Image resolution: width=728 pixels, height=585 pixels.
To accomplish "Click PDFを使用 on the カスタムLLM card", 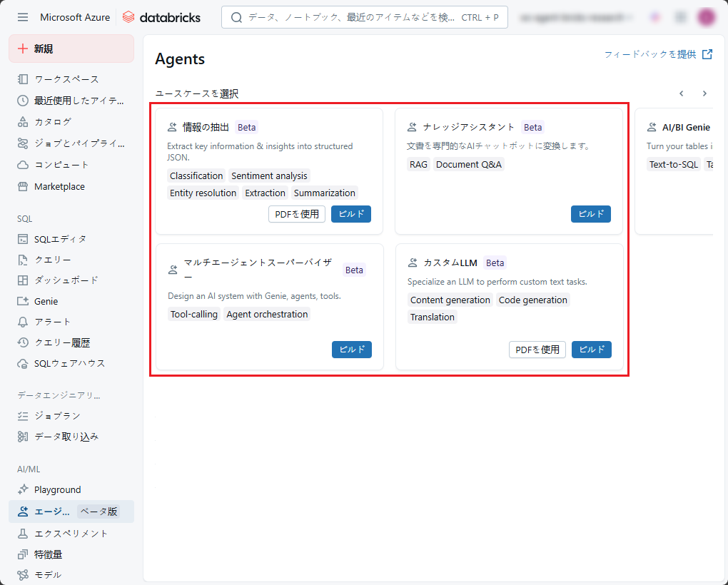I will pyautogui.click(x=537, y=350).
